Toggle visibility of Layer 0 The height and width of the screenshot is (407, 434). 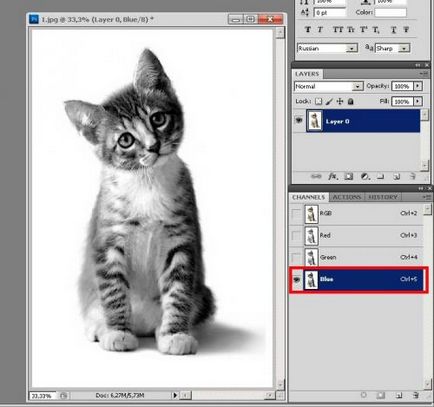[x=299, y=120]
